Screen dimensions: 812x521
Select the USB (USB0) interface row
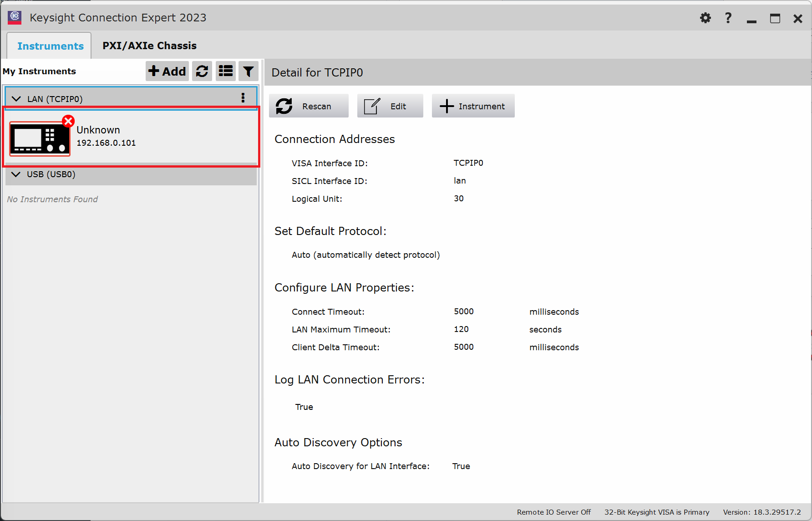coord(131,174)
